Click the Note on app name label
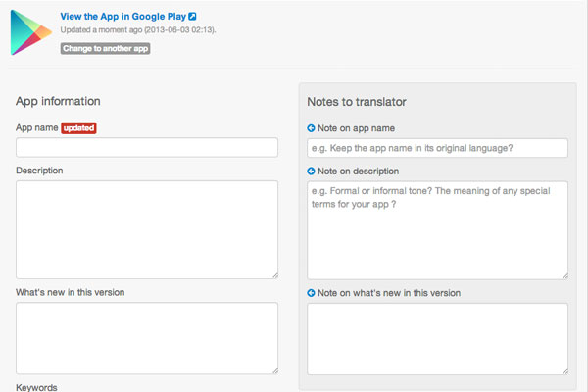 pyautogui.click(x=356, y=128)
